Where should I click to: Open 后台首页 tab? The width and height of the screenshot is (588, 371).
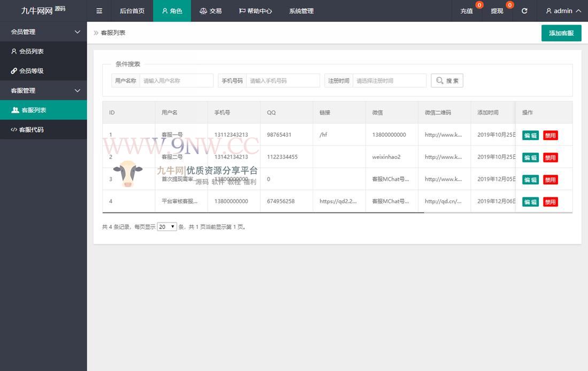(x=132, y=11)
